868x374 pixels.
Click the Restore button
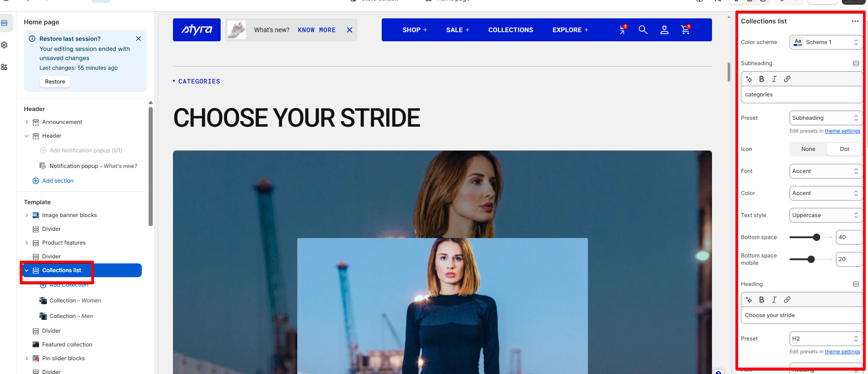click(55, 82)
